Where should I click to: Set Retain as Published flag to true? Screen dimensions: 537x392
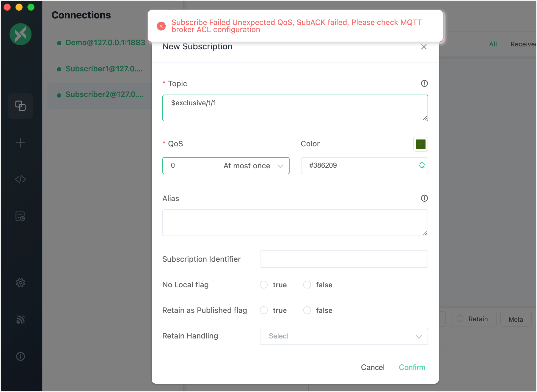tap(264, 310)
